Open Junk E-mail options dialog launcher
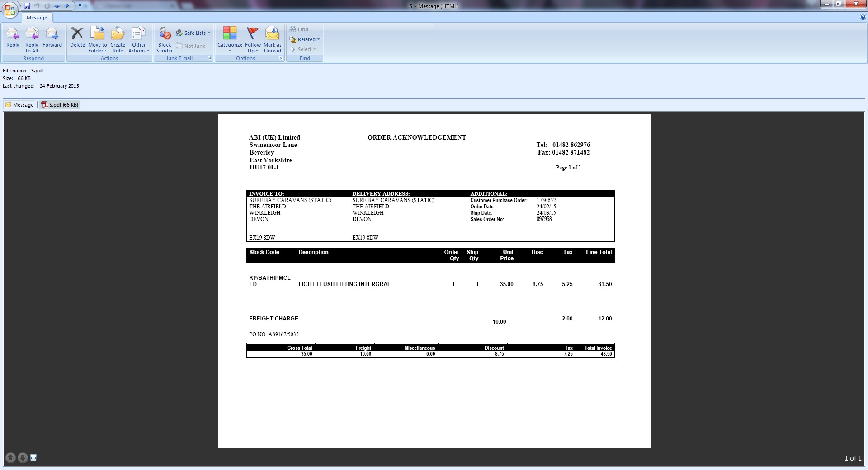The image size is (868, 470). click(209, 58)
